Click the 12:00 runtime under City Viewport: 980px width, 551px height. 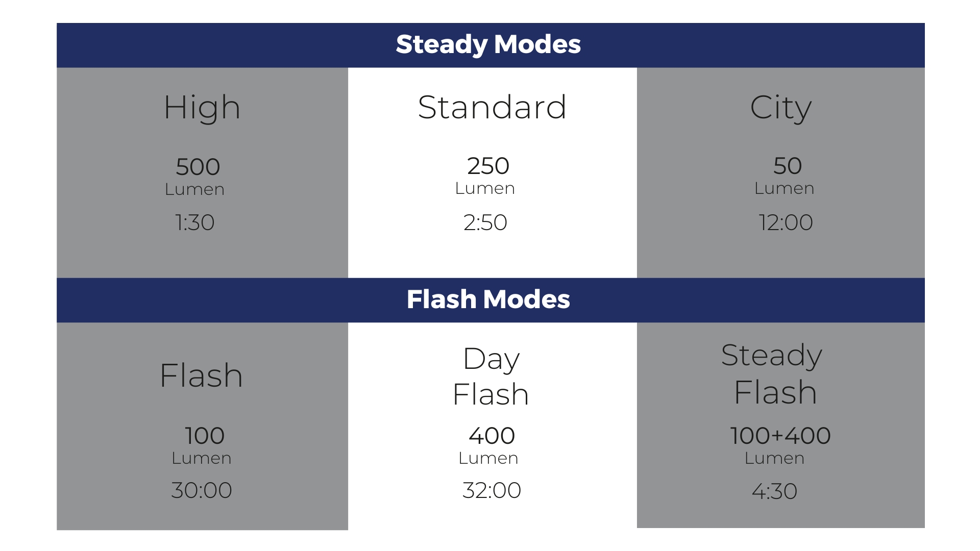point(786,222)
